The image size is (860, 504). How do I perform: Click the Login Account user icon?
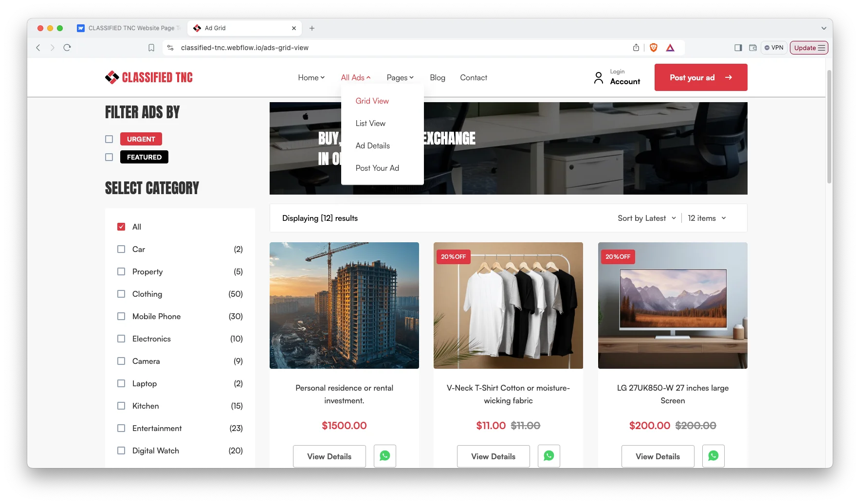pyautogui.click(x=599, y=78)
